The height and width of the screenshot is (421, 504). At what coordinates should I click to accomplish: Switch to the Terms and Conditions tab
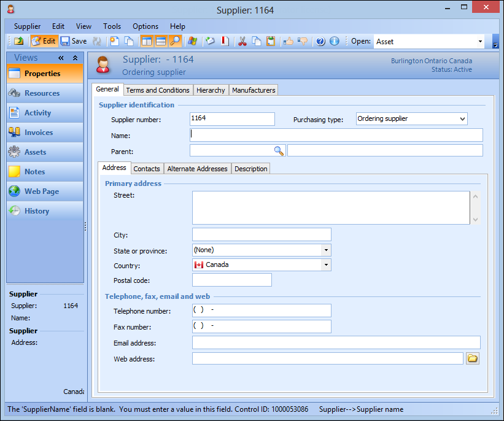coord(158,90)
